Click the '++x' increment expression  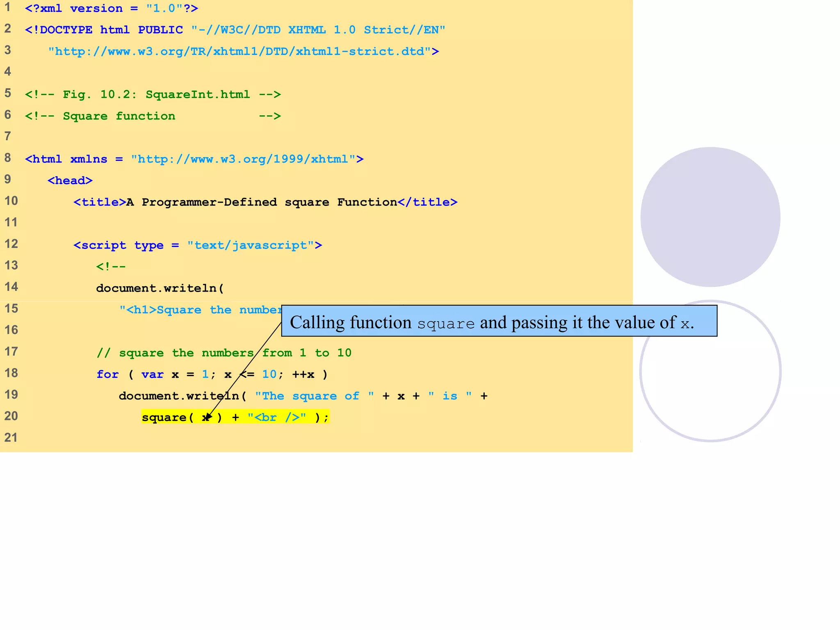point(303,374)
